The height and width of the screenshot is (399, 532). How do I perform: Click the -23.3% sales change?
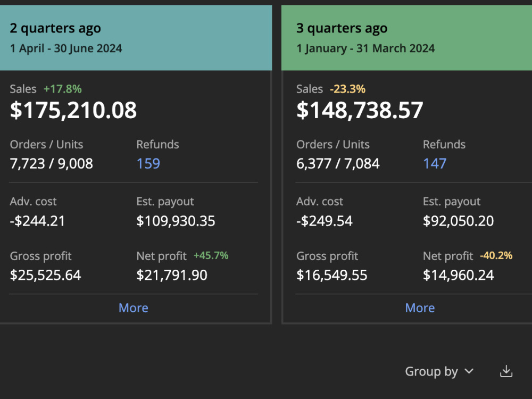pos(348,89)
